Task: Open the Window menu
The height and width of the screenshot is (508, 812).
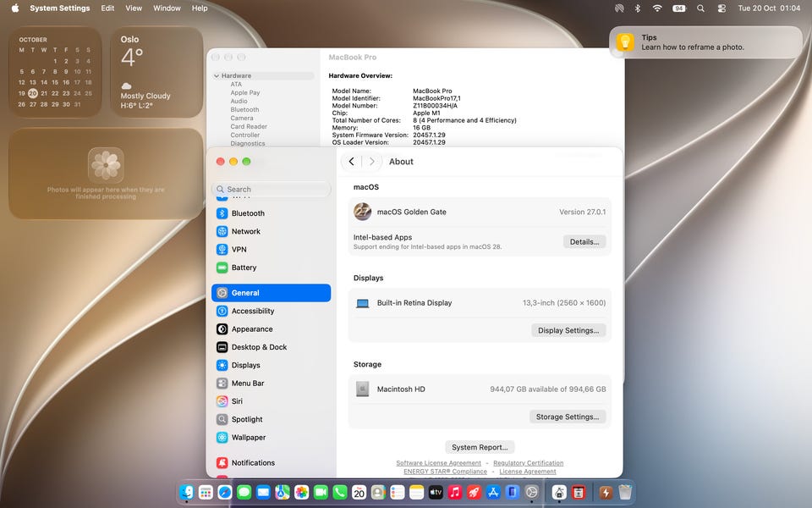Action: (x=167, y=8)
